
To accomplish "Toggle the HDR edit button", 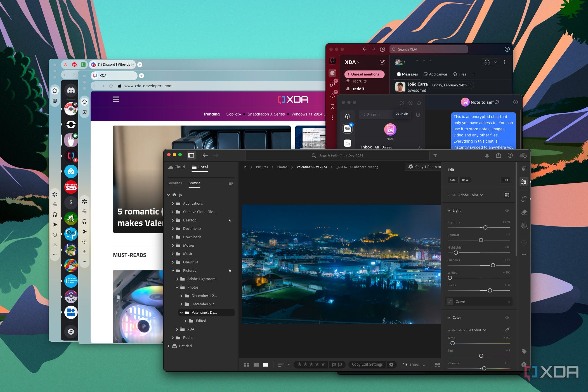I will point(505,180).
